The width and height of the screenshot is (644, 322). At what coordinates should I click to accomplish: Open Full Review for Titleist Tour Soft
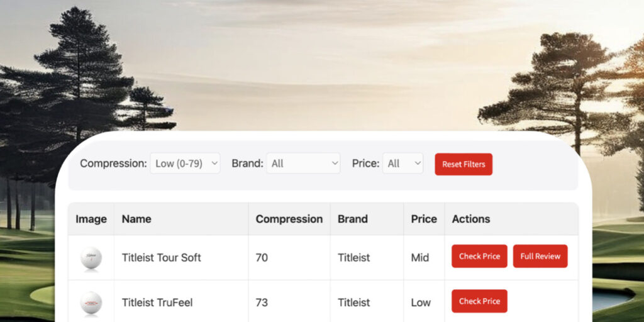pyautogui.click(x=540, y=257)
